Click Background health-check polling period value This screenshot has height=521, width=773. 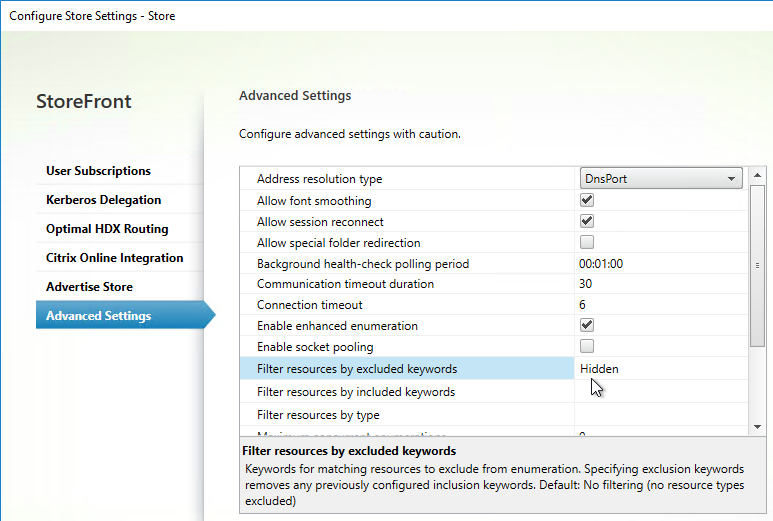(x=661, y=264)
